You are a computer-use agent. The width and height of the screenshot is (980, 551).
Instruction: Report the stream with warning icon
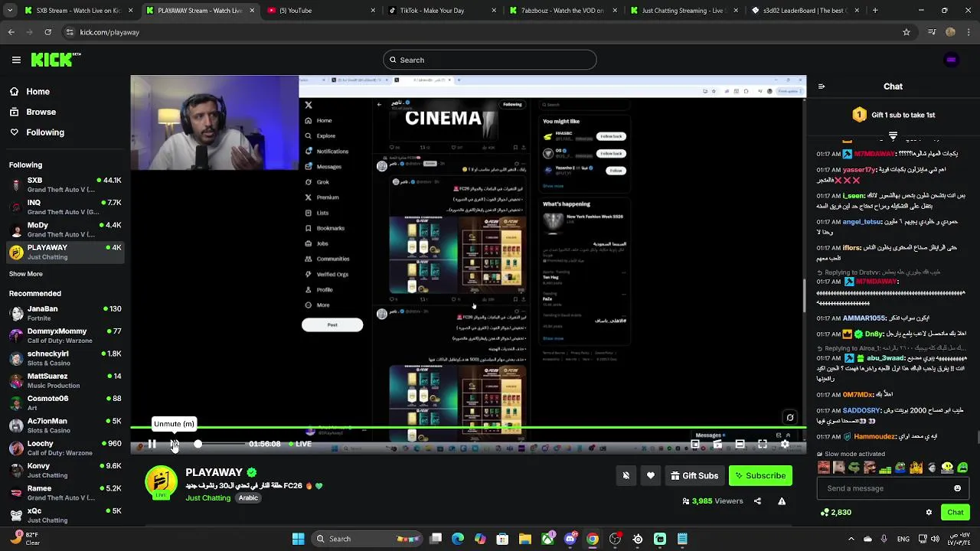(x=782, y=501)
